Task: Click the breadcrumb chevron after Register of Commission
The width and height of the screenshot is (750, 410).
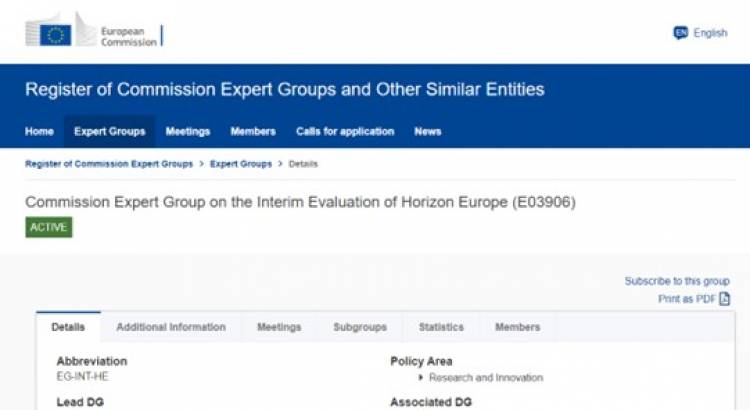Action: pyautogui.click(x=201, y=164)
